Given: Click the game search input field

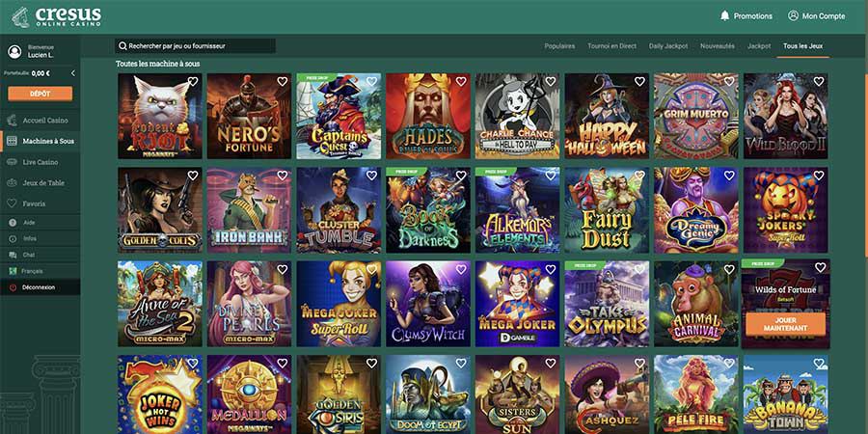Looking at the screenshot, I should click(195, 46).
